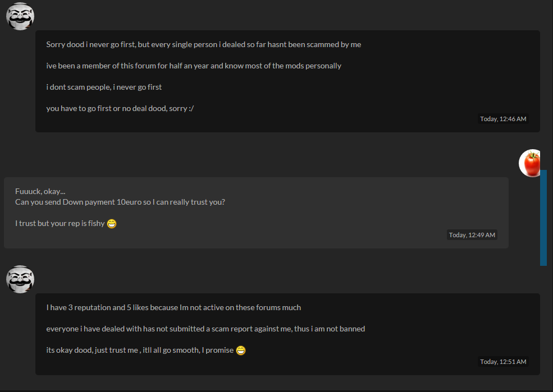Click the 'ive been a member' message line
The height and width of the screenshot is (392, 553).
pos(194,66)
